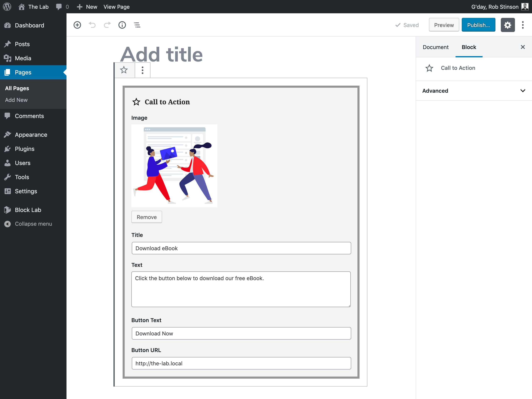Toggle the settings sidebar gear
The image size is (532, 399).
pos(507,25)
